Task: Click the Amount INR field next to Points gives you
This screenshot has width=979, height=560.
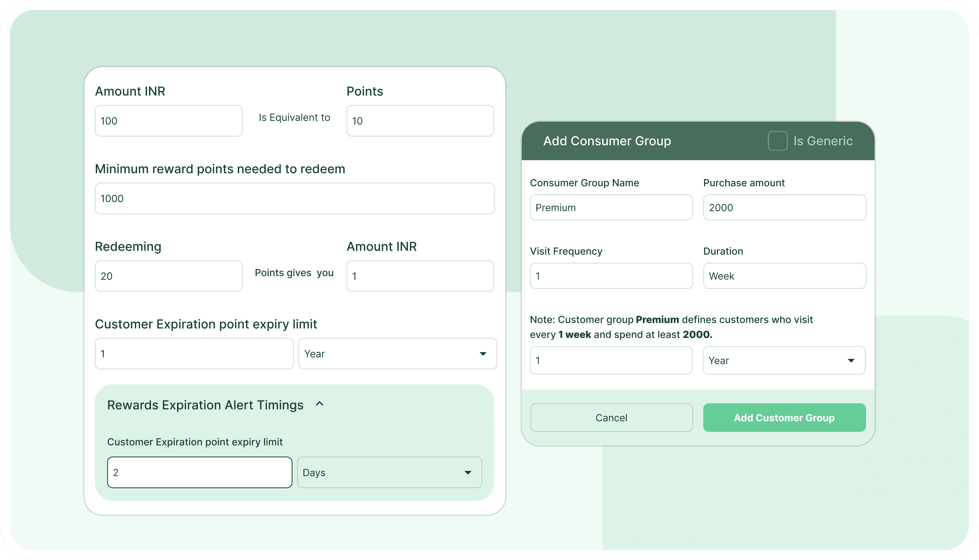Action: [x=420, y=276]
